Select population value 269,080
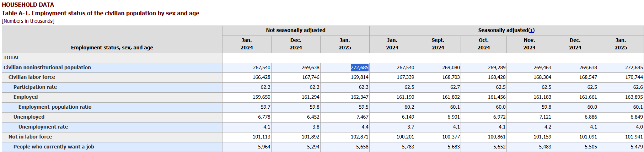The width and height of the screenshot is (644, 152). pyautogui.click(x=451, y=67)
